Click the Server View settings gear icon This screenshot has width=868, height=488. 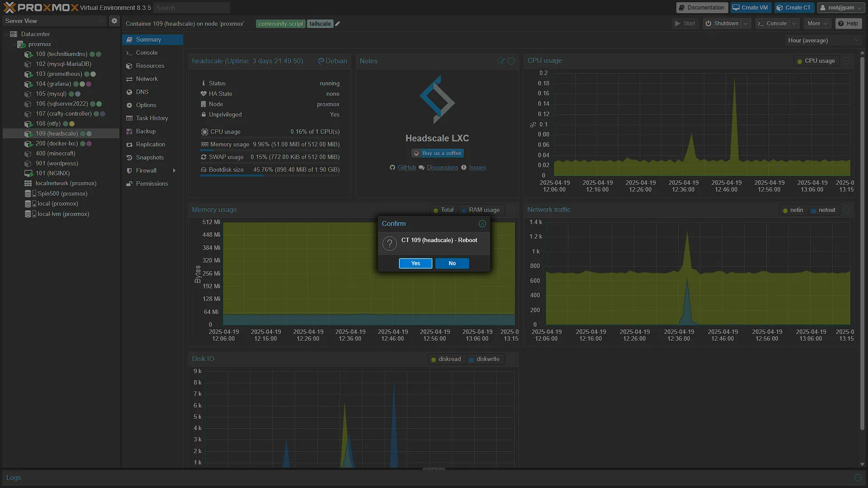tap(114, 21)
